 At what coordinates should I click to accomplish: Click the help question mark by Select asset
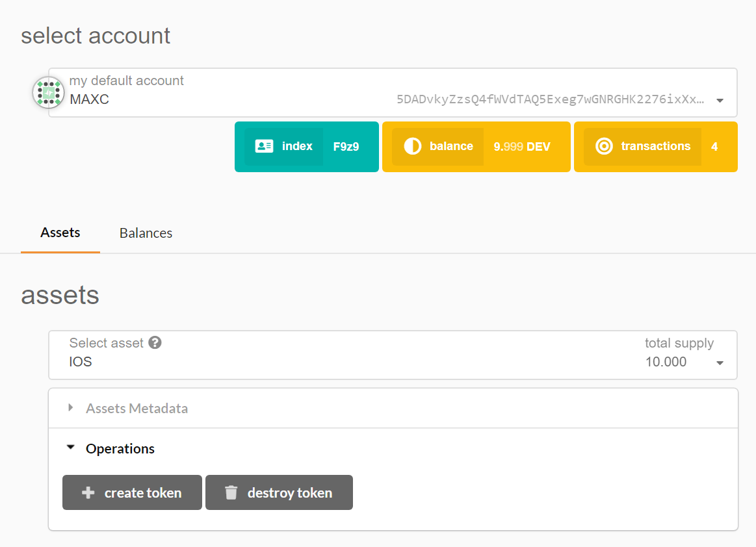pyautogui.click(x=155, y=342)
